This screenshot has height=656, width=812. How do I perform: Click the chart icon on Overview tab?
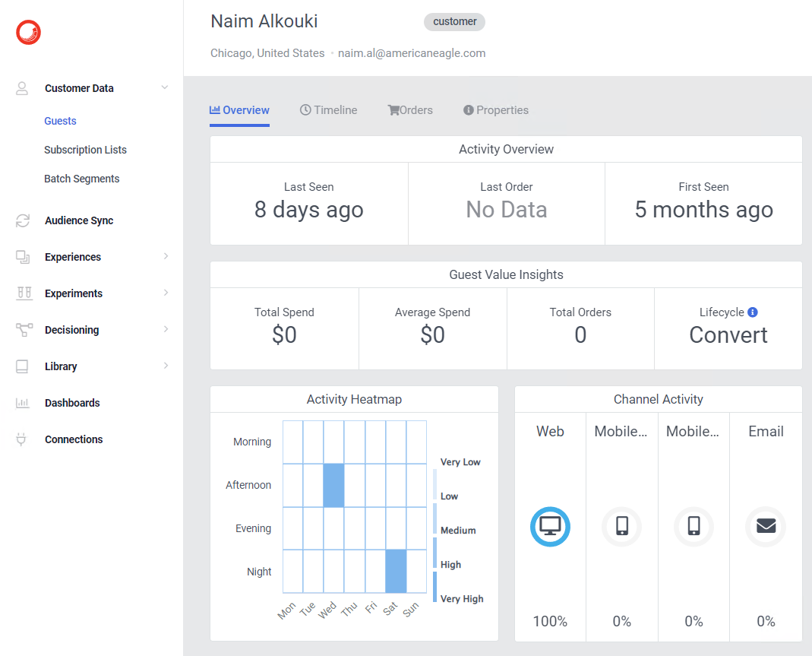pyautogui.click(x=214, y=110)
